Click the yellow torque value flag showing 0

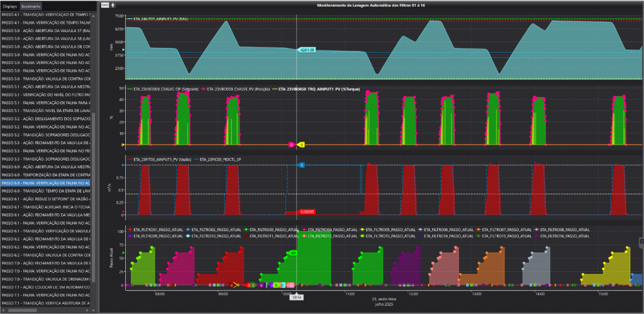[301, 145]
